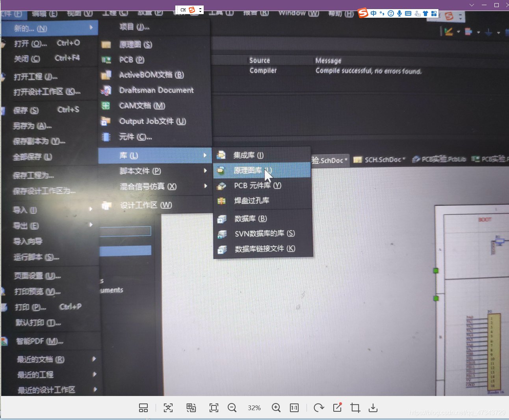Click the download icon in bottom toolbar
The height and width of the screenshot is (420, 509).
(373, 408)
